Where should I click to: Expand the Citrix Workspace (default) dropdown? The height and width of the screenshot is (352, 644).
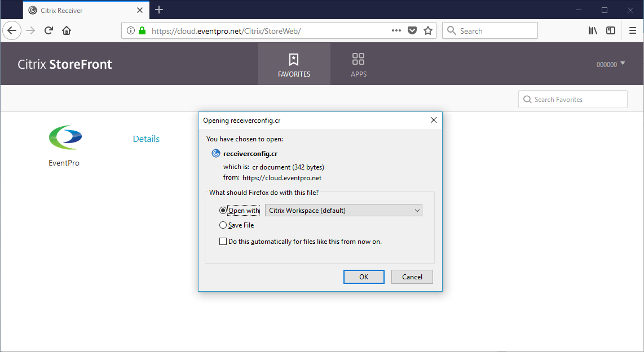click(x=344, y=211)
